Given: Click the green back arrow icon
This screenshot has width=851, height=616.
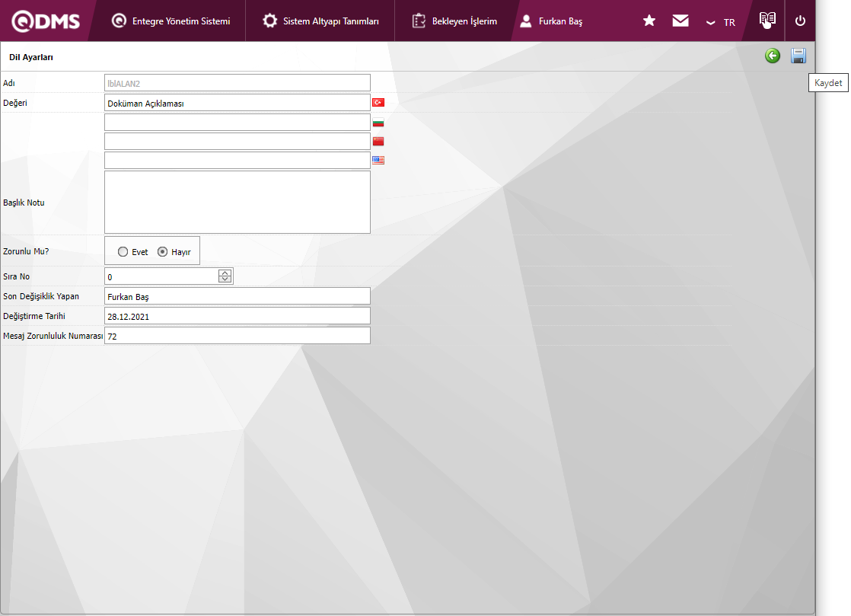Looking at the screenshot, I should tap(773, 56).
